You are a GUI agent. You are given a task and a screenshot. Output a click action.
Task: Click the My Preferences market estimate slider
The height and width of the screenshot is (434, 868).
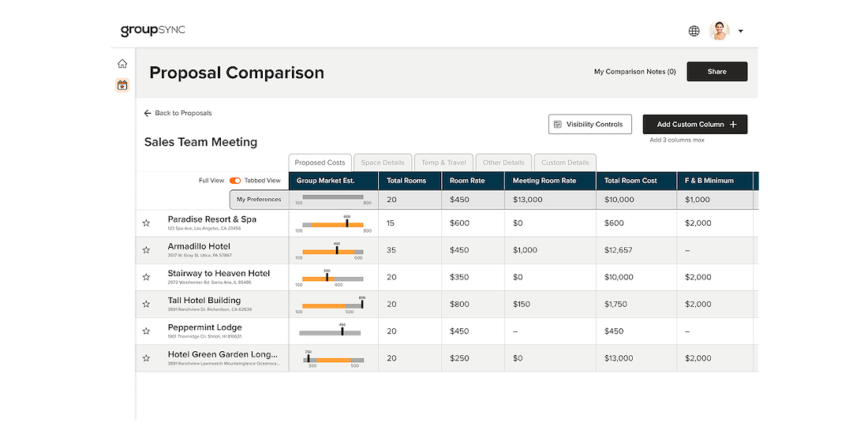click(x=333, y=197)
